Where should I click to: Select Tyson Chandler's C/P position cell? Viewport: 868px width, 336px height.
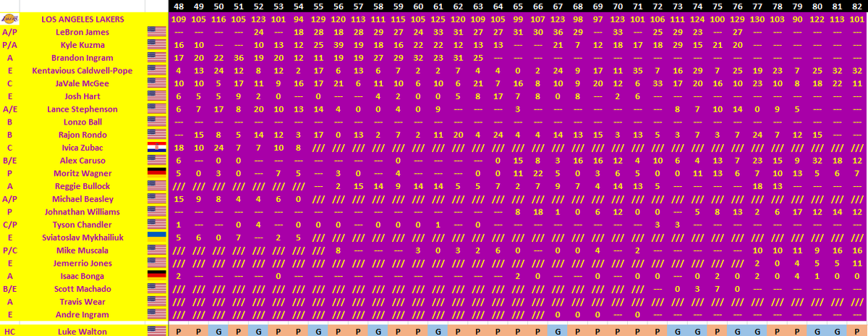point(10,224)
